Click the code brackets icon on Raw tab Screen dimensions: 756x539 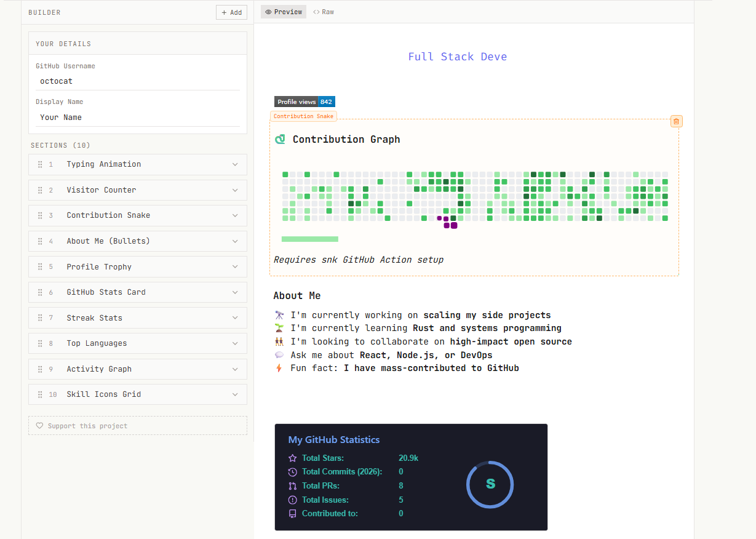click(x=316, y=12)
